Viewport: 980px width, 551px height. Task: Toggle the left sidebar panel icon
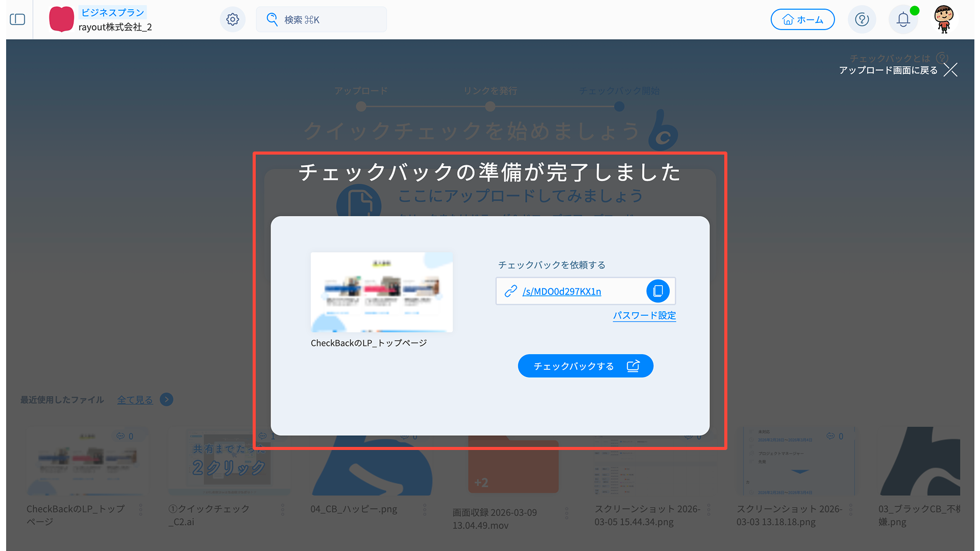(17, 19)
